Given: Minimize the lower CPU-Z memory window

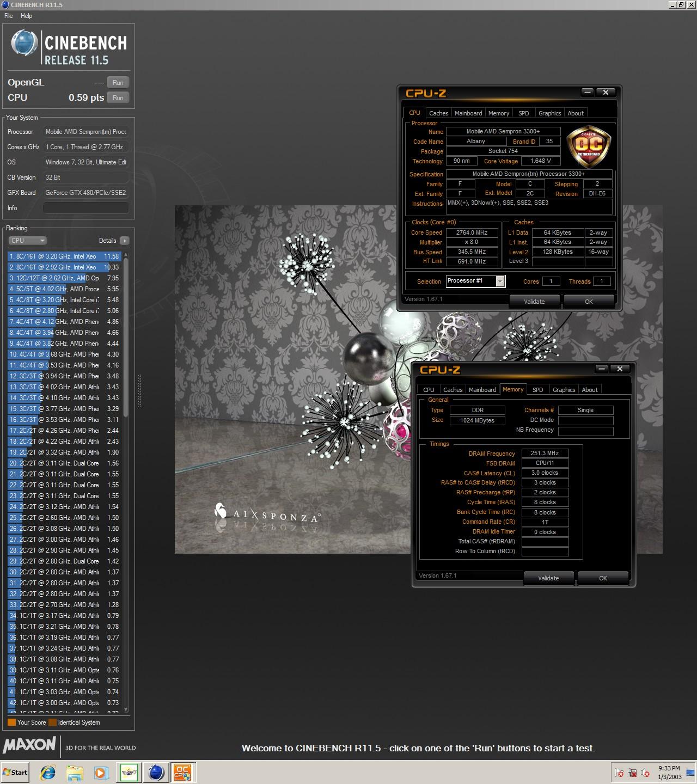Looking at the screenshot, I should (602, 369).
